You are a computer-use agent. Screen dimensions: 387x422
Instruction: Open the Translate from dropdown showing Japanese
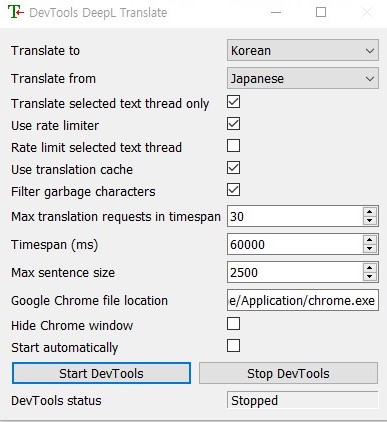[x=303, y=78]
